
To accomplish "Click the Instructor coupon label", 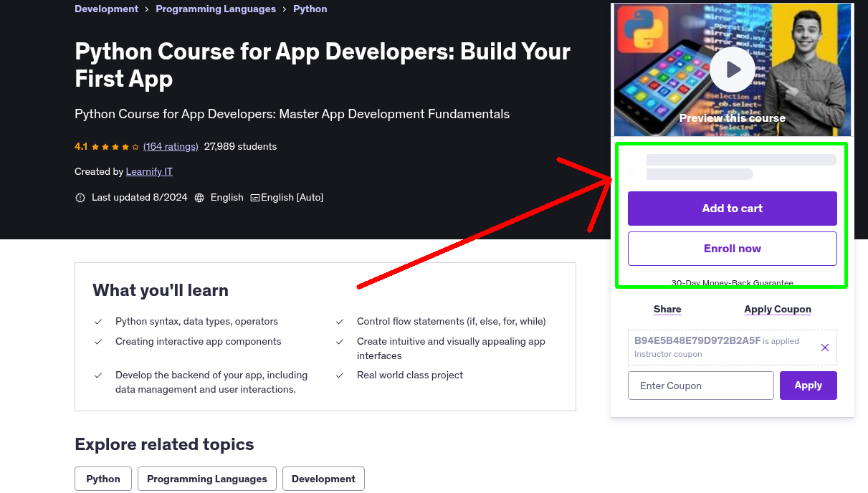I will coord(668,354).
